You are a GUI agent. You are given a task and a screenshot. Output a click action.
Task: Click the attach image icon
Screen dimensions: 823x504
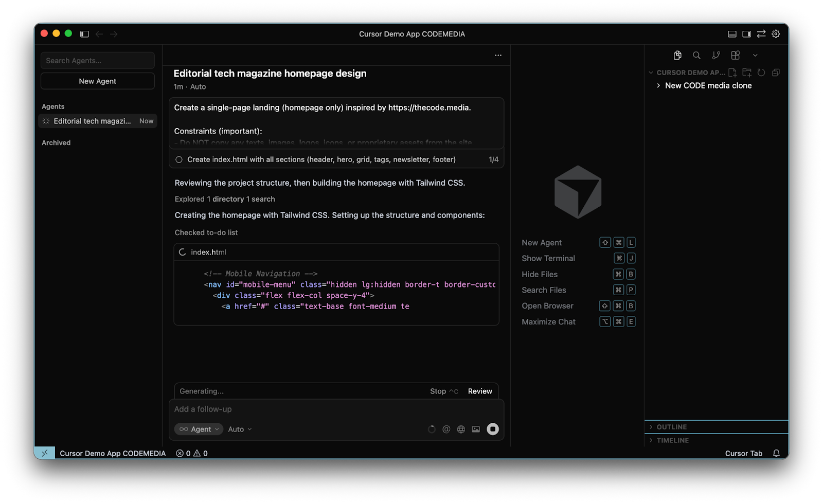[x=476, y=429]
